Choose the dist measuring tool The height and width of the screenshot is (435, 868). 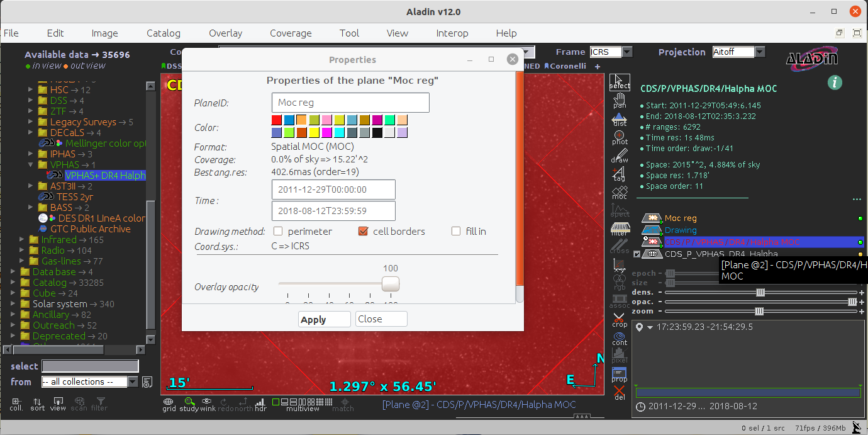[x=620, y=119]
